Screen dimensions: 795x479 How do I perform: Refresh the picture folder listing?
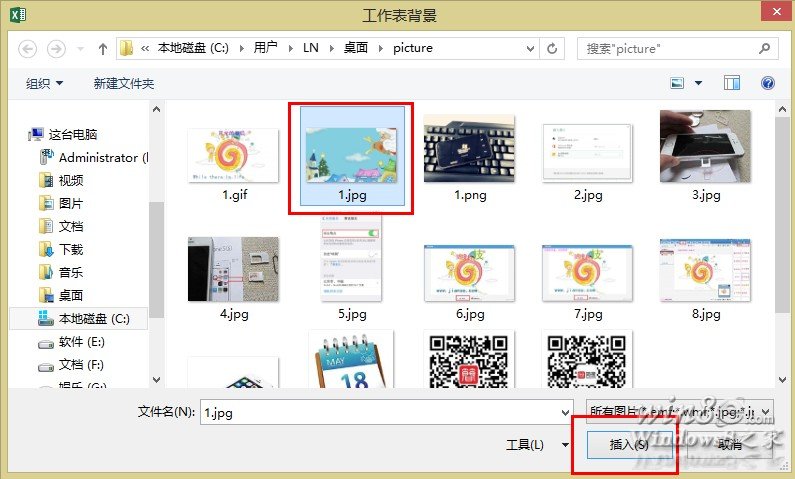tap(552, 49)
